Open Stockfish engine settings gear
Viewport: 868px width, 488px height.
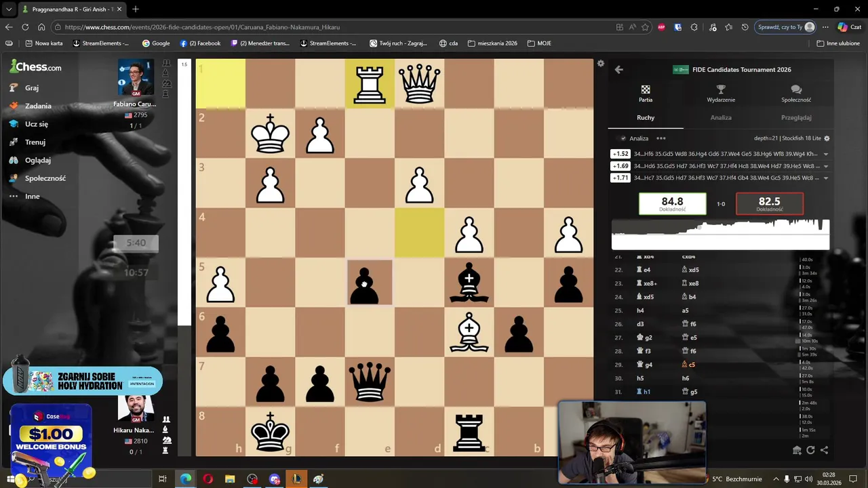click(x=827, y=138)
